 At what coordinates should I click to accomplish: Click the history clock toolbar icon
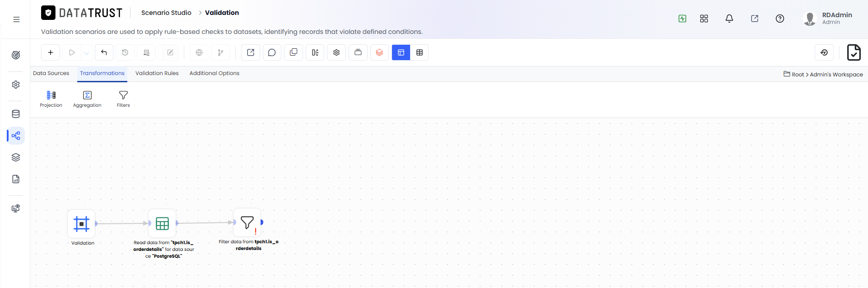tap(125, 52)
